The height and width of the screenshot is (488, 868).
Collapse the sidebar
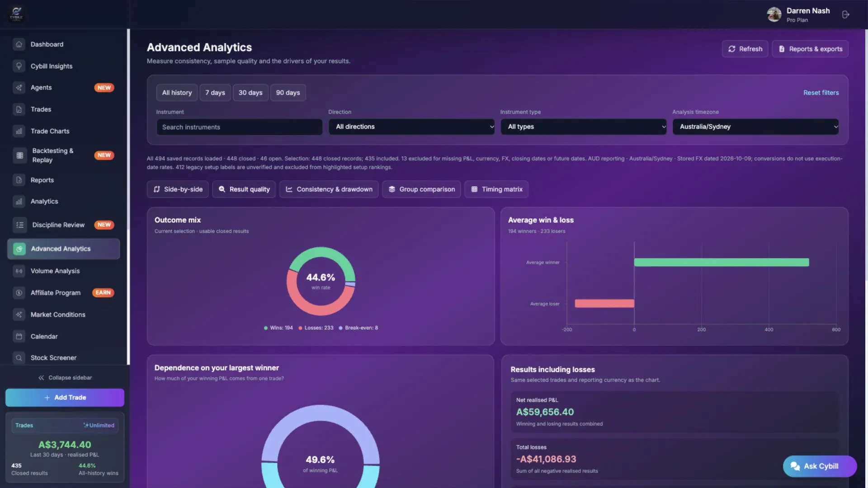pos(65,378)
